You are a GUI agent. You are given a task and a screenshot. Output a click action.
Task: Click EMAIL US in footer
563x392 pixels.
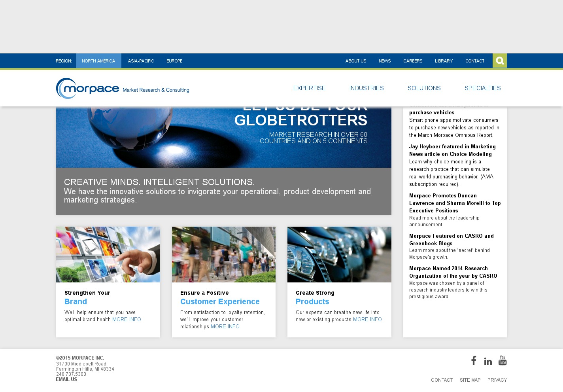66,379
